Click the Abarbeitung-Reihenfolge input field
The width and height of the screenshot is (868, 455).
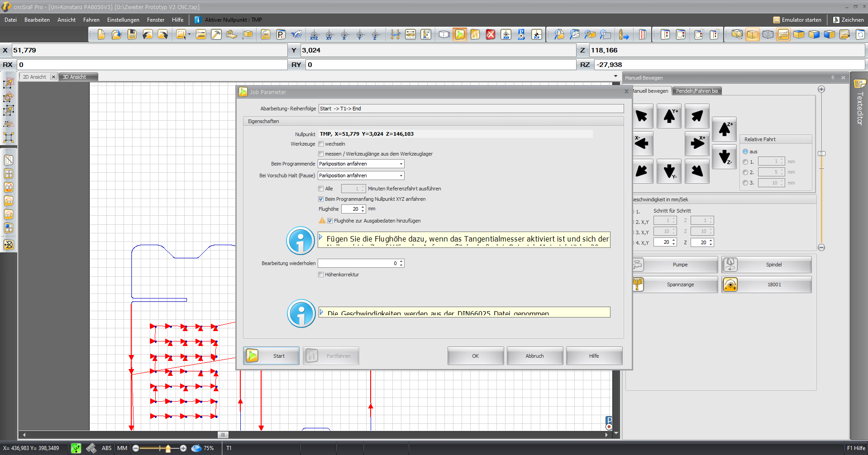point(471,109)
